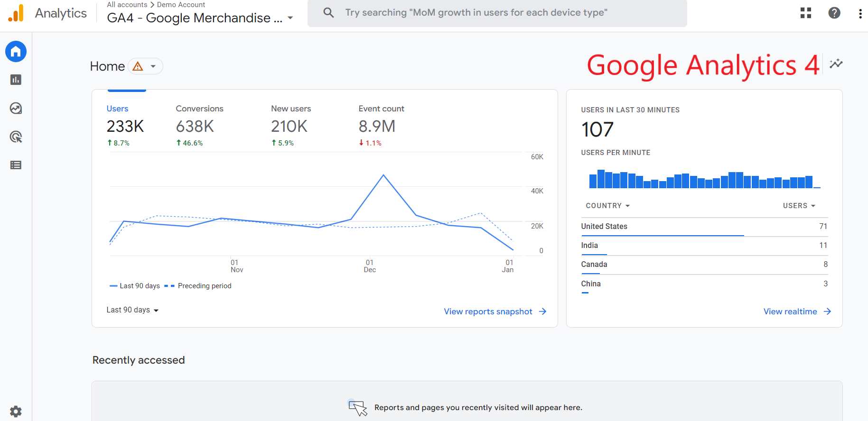Click the United States row
This screenshot has height=421, width=868.
coord(704,227)
